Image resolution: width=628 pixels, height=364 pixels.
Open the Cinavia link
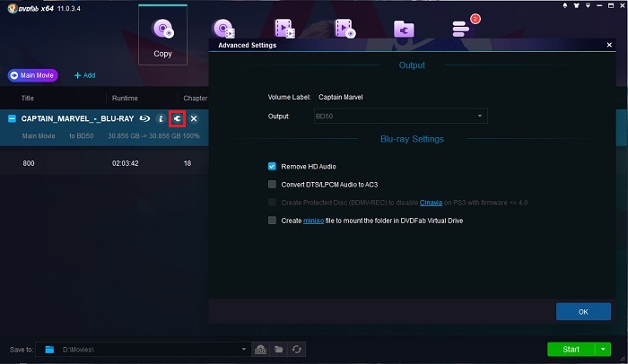pyautogui.click(x=431, y=203)
